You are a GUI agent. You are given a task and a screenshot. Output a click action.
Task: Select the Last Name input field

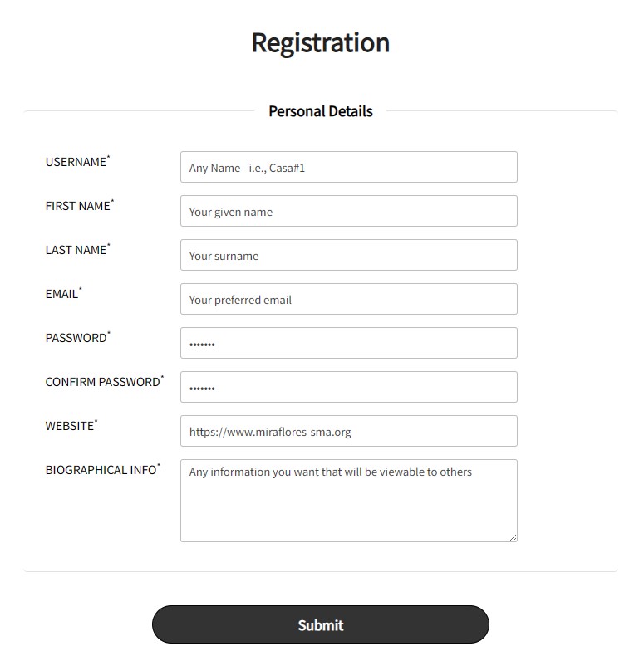pyautogui.click(x=348, y=255)
